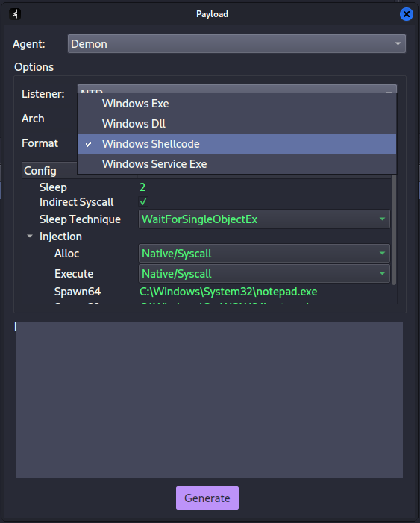Select Windows Exe format option
This screenshot has height=523, width=420.
(236, 104)
